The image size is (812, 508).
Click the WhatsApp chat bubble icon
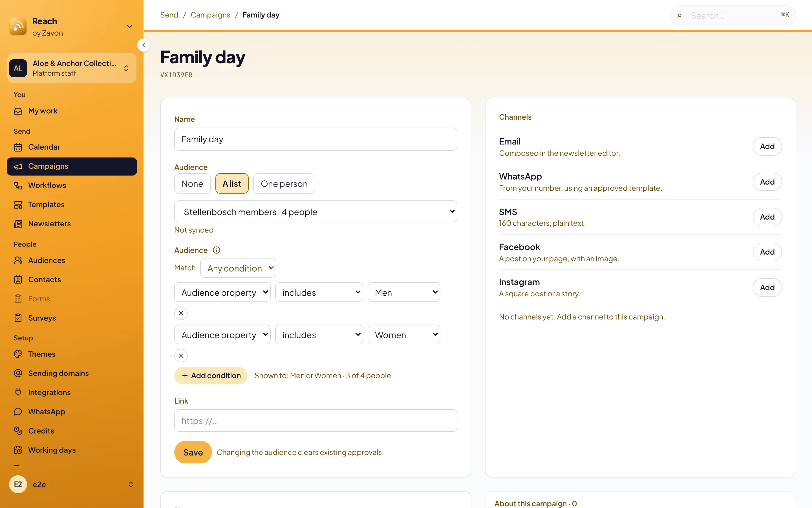[18, 411]
